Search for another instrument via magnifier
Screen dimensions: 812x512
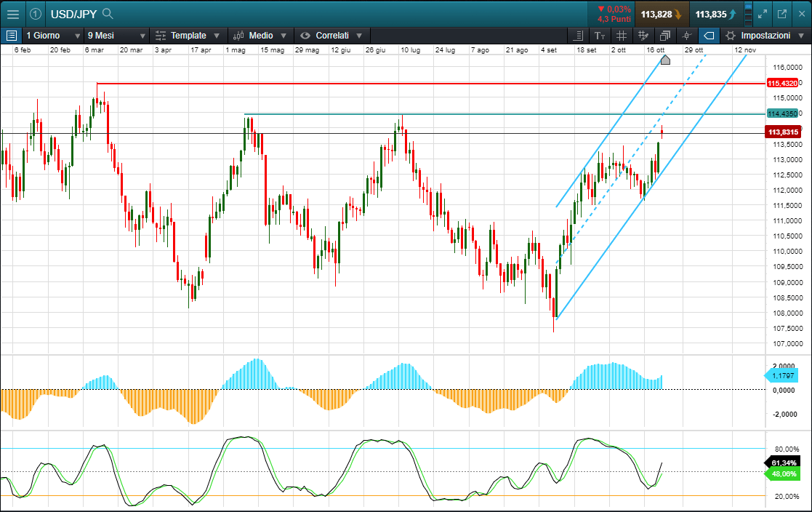[x=108, y=14]
